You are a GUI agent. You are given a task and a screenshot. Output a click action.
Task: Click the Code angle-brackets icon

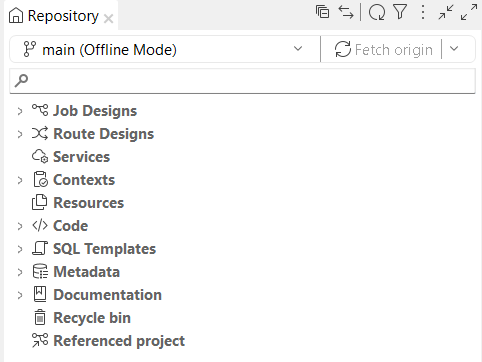tap(40, 225)
